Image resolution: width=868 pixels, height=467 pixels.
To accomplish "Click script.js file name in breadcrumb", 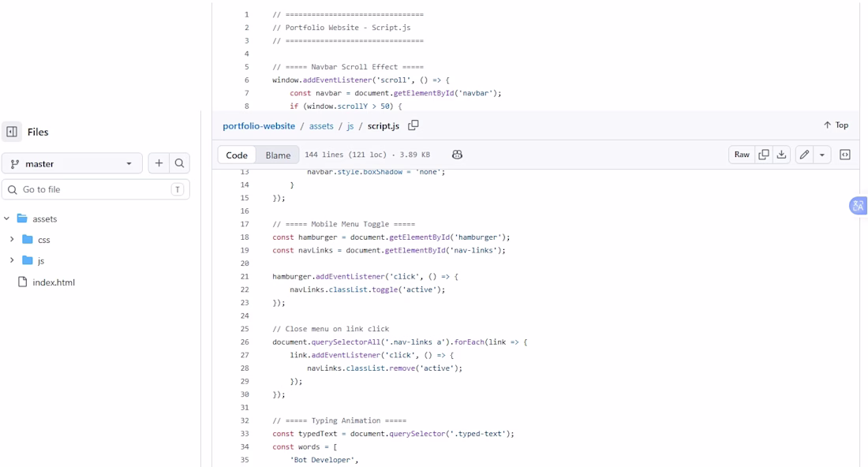I will 383,126.
